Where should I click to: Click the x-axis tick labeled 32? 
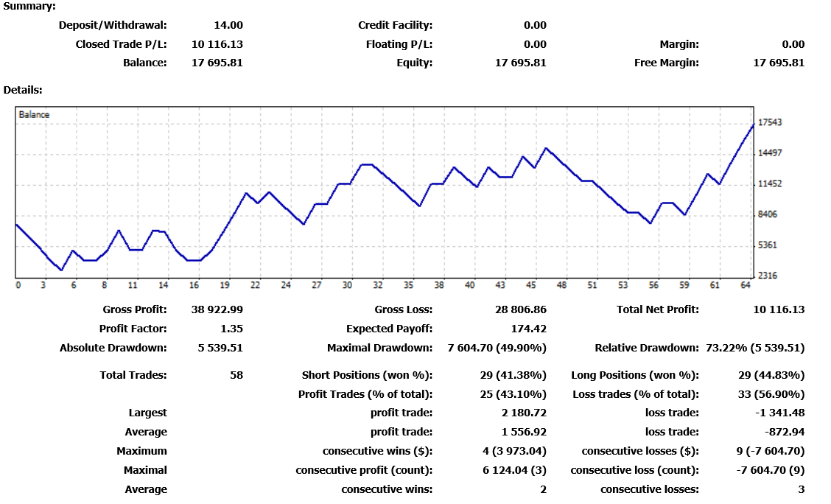coord(377,285)
